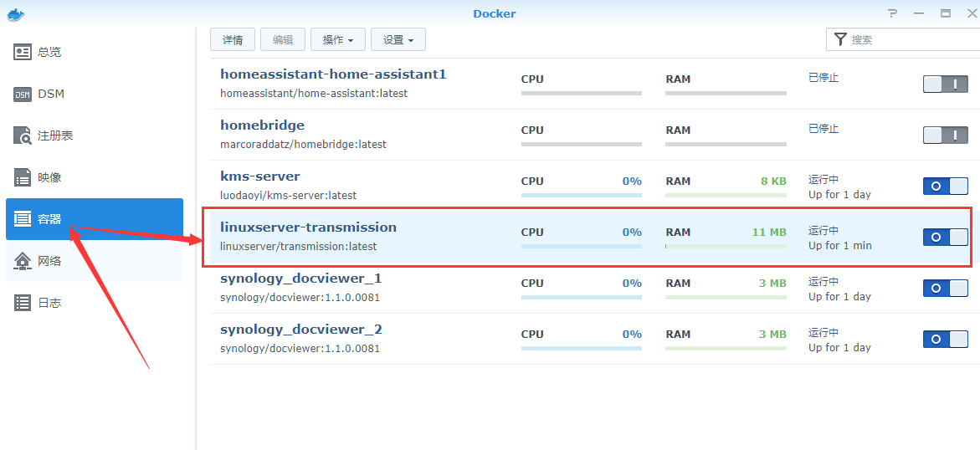The image size is (980, 450).
Task: Open the help question mark icon
Action: point(892,13)
